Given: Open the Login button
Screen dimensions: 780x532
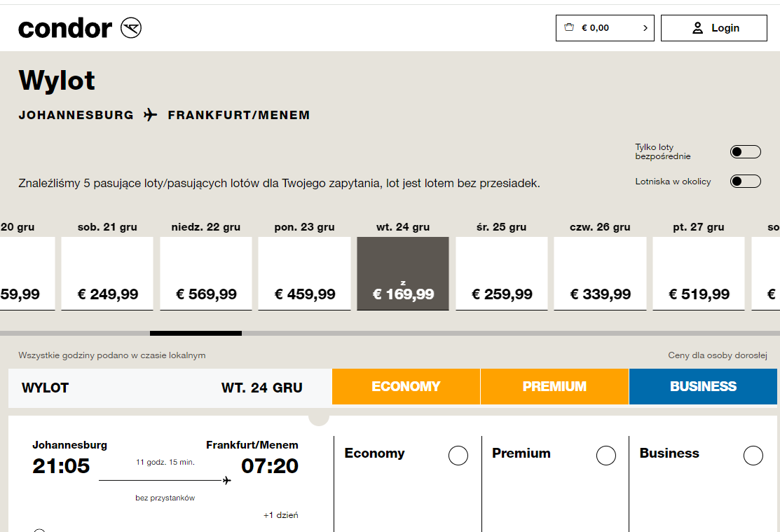Looking at the screenshot, I should [714, 28].
